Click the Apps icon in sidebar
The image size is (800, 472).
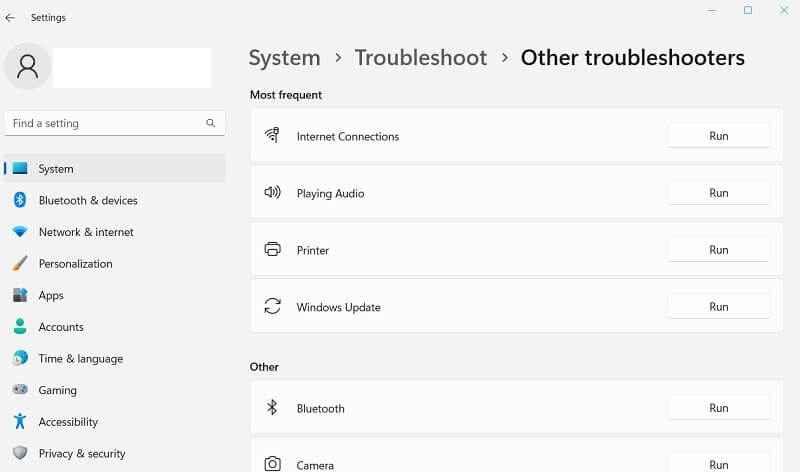[x=20, y=295]
